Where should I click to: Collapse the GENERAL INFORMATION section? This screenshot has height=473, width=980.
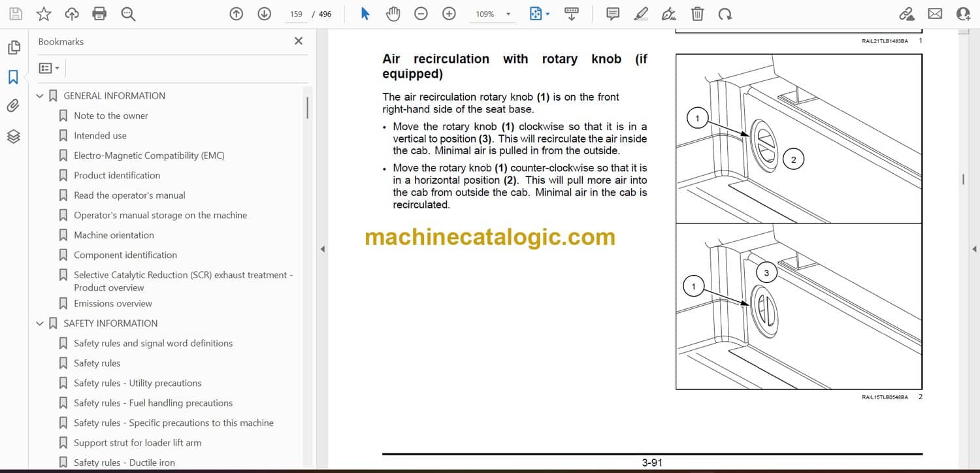click(40, 96)
